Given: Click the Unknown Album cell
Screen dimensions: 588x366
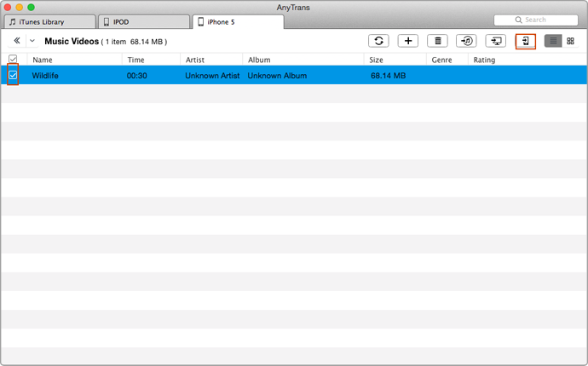Looking at the screenshot, I should [x=277, y=75].
